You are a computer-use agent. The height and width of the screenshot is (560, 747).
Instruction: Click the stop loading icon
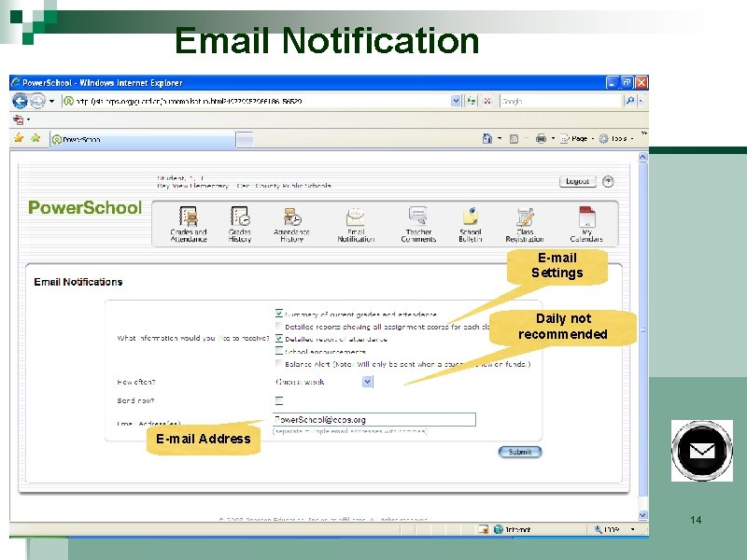click(x=487, y=101)
